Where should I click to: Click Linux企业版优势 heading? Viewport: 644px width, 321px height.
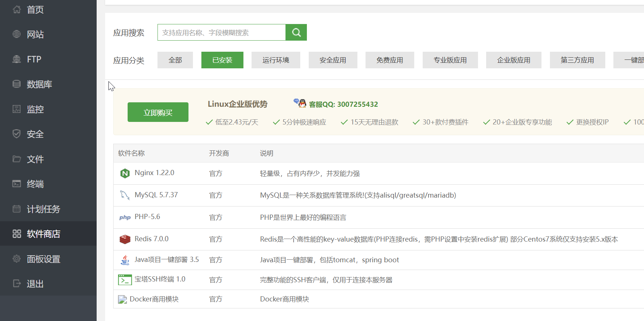(x=238, y=104)
